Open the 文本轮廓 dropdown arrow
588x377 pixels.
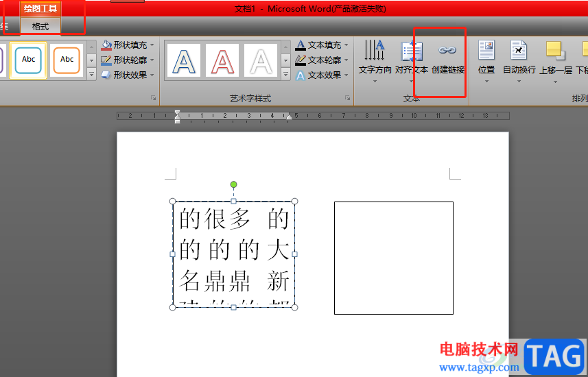(x=346, y=60)
